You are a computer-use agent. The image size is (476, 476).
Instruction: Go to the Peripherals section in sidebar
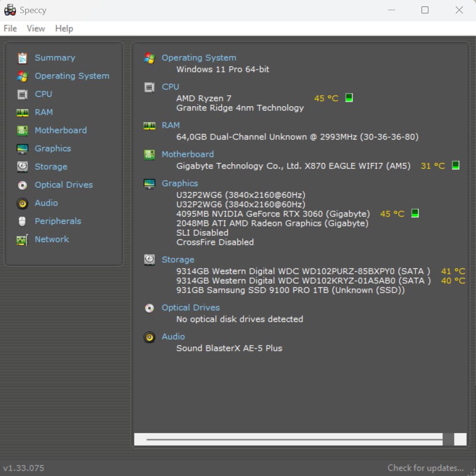tap(58, 221)
